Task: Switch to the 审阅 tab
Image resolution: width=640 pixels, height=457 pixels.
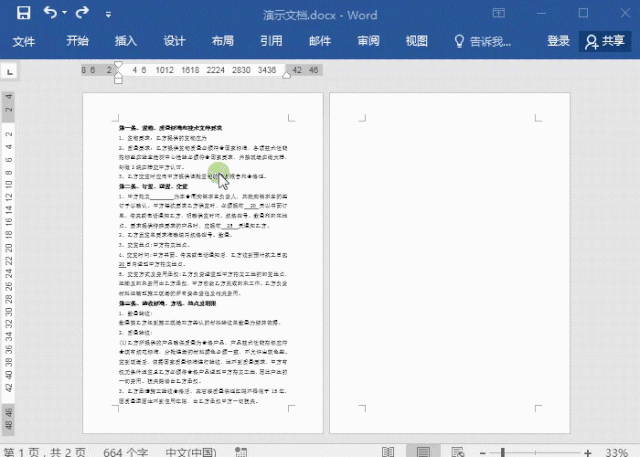Action: 369,41
